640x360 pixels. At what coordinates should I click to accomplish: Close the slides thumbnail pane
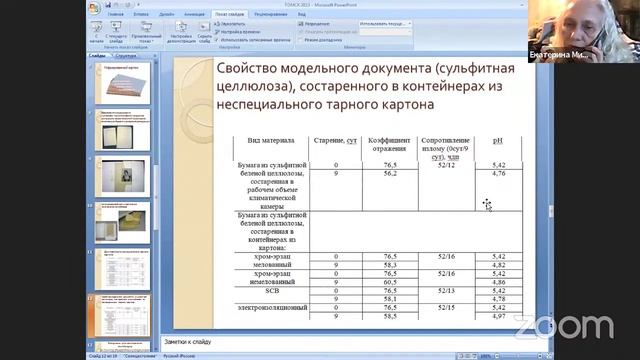click(x=155, y=56)
